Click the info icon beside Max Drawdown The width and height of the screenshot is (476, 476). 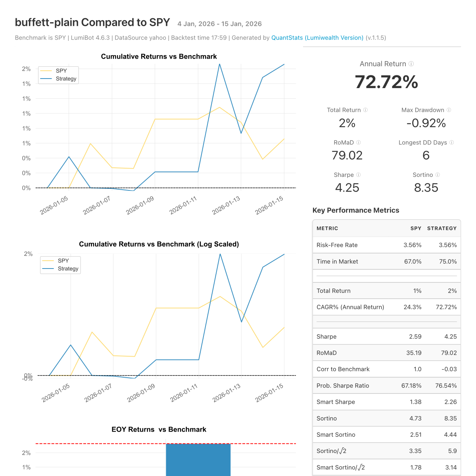(449, 110)
